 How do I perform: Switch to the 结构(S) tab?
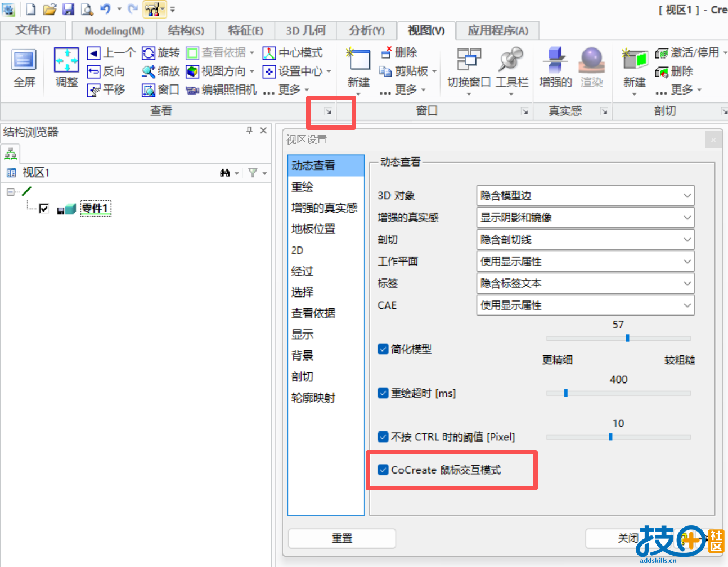(186, 31)
